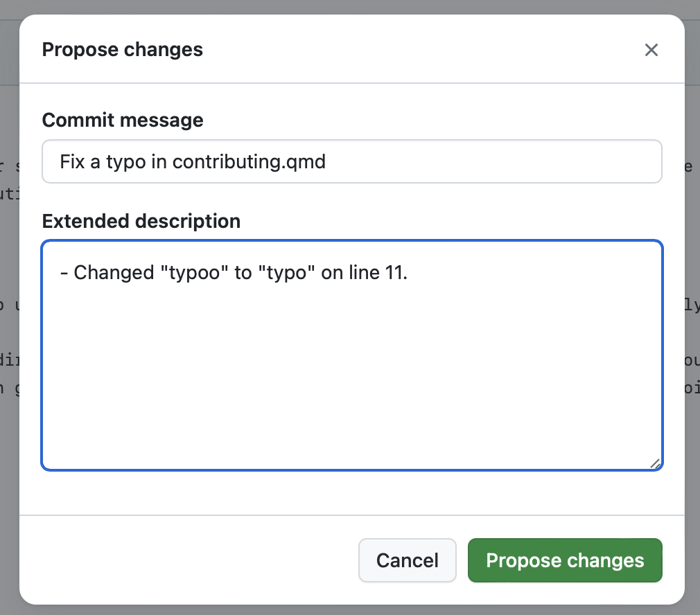Click the textarea resize handle corner
700x615 pixels.
coord(655,464)
